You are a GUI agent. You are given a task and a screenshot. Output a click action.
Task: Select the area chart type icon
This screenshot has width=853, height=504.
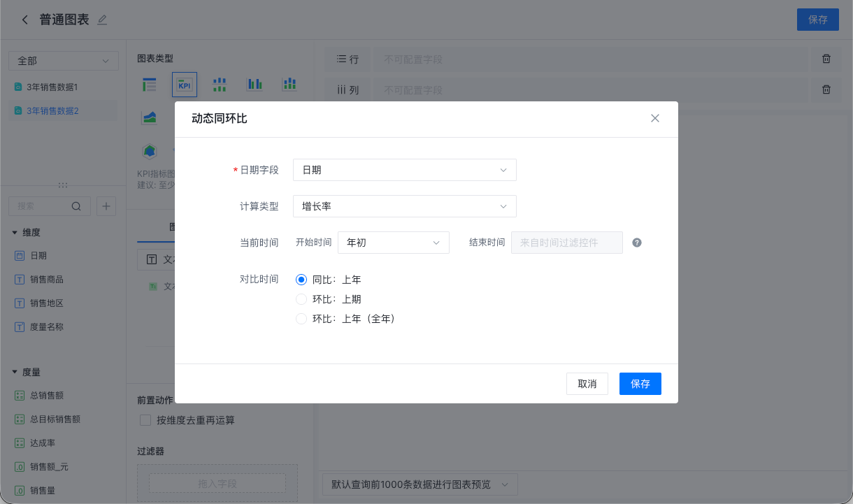coord(149,117)
